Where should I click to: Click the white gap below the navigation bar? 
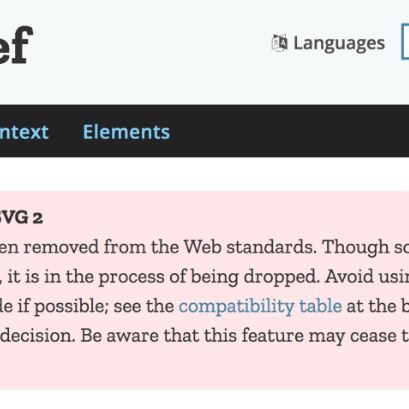tap(204, 174)
